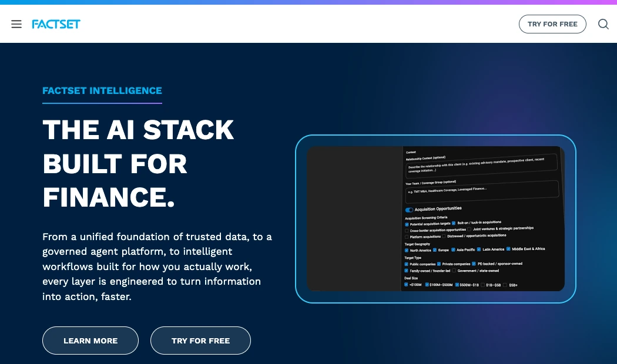Uncheck the $100M–$500M deal size checkbox
617x364 pixels.
coord(427,285)
